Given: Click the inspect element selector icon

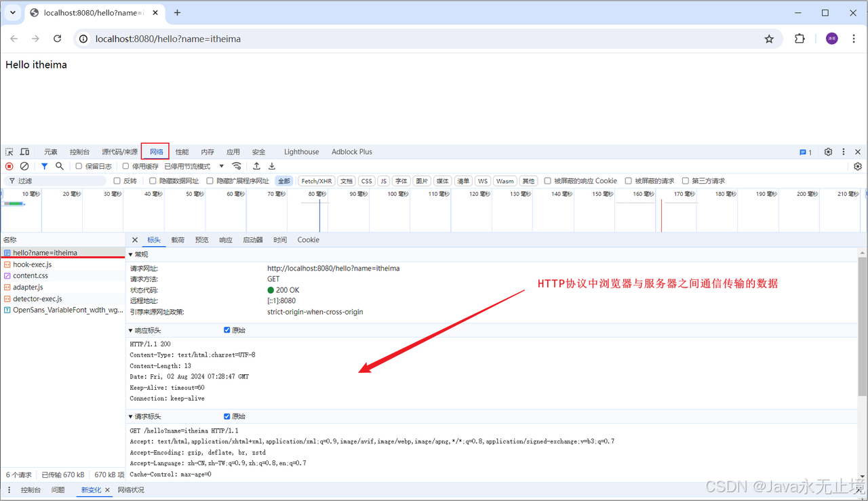Looking at the screenshot, I should [9, 152].
